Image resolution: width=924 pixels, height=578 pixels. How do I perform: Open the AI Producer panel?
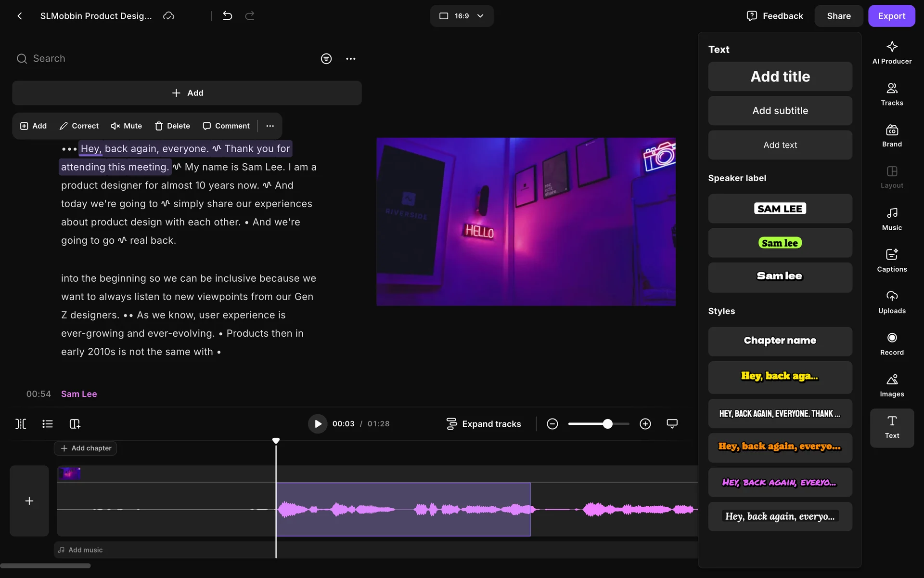click(x=891, y=53)
